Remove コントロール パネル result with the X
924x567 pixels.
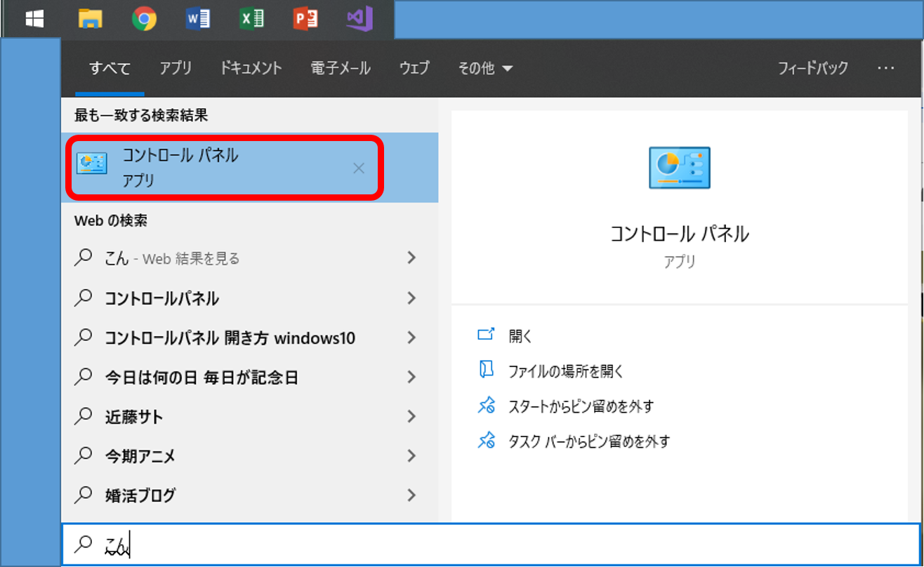pos(358,168)
